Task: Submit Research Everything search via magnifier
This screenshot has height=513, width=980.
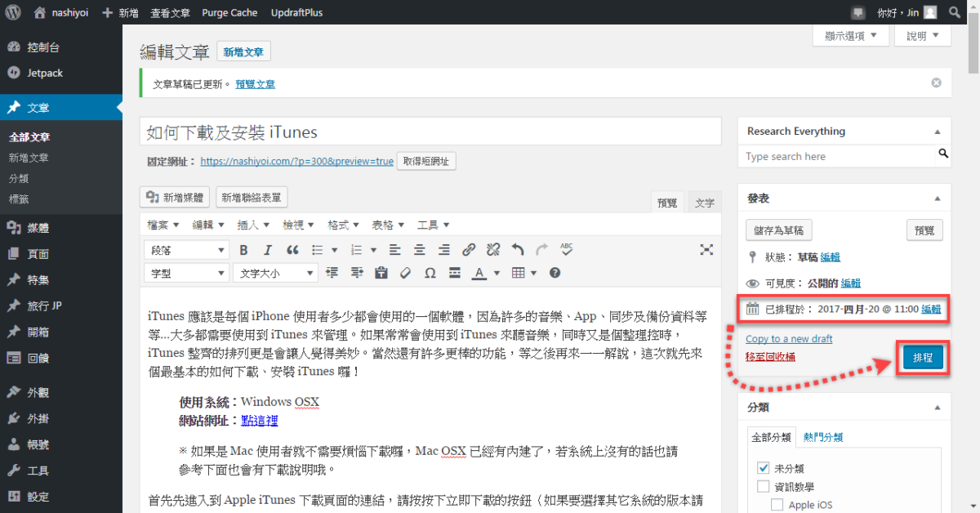Action: click(943, 154)
